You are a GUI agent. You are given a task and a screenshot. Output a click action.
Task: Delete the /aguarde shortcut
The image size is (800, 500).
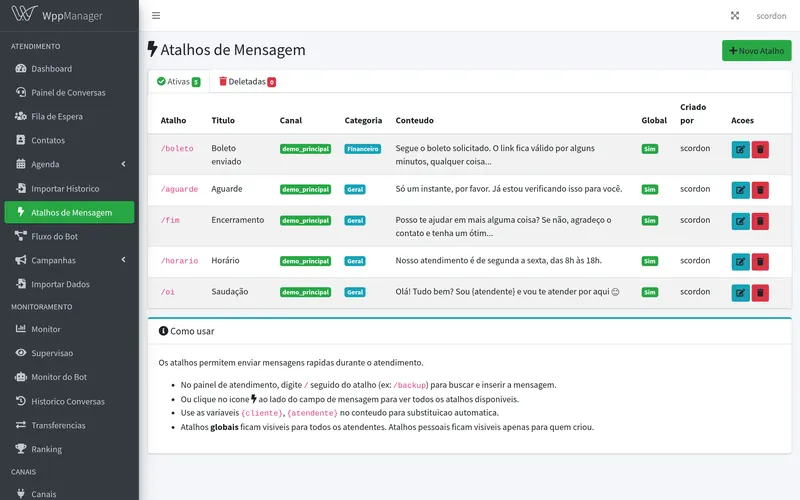(760, 190)
